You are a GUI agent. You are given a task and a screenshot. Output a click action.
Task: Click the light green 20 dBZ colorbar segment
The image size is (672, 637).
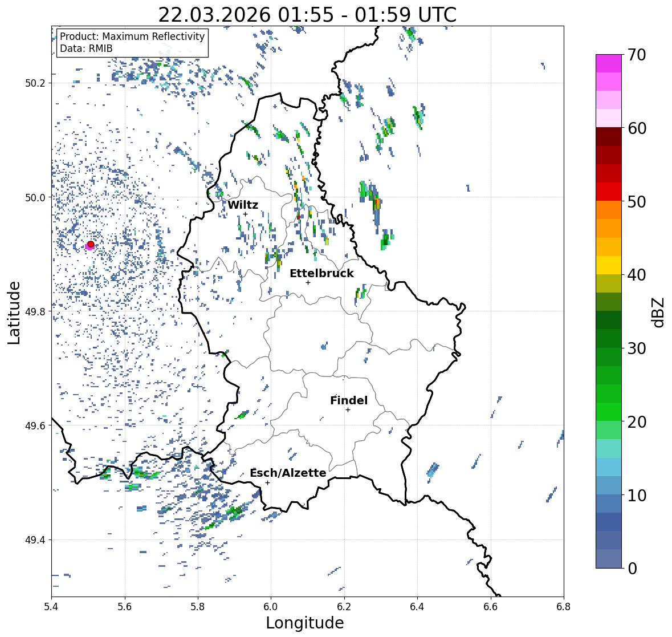point(609,431)
